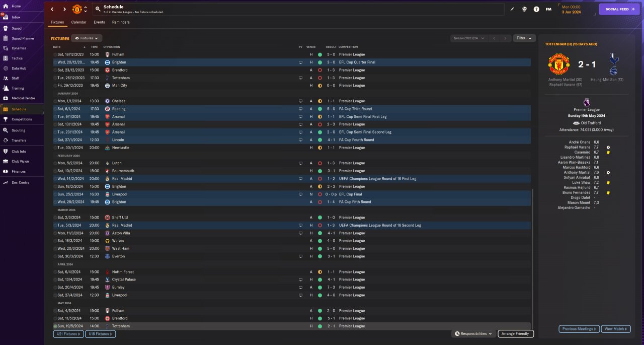Click the Transfers arrows icon
644x345 pixels.
coord(6,141)
